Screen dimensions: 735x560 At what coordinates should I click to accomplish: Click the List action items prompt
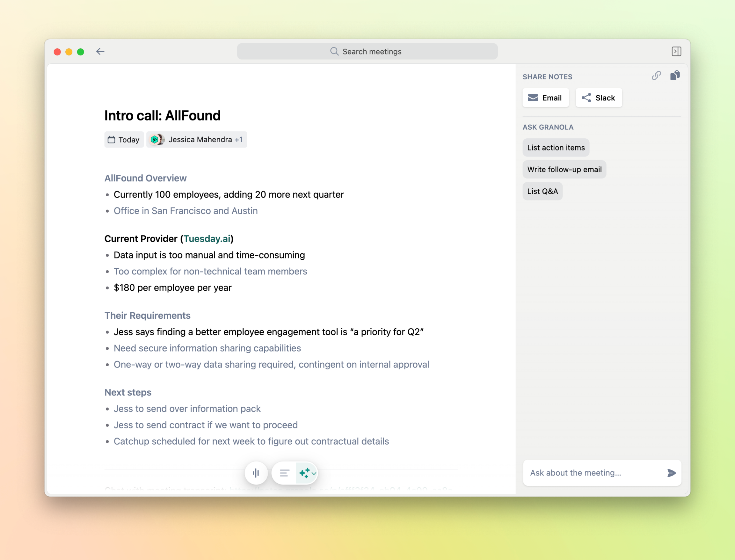[x=556, y=147]
